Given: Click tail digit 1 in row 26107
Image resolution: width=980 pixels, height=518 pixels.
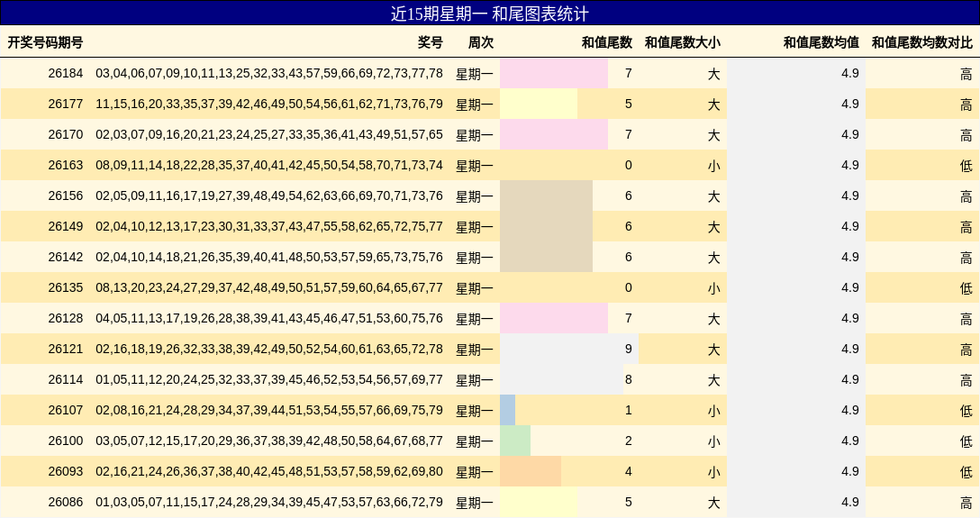Looking at the screenshot, I should click(628, 410).
